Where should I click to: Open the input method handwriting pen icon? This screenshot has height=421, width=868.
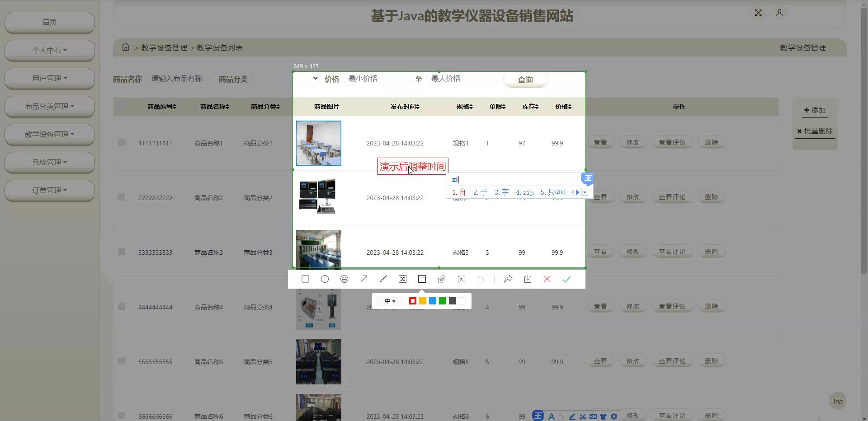tap(572, 416)
